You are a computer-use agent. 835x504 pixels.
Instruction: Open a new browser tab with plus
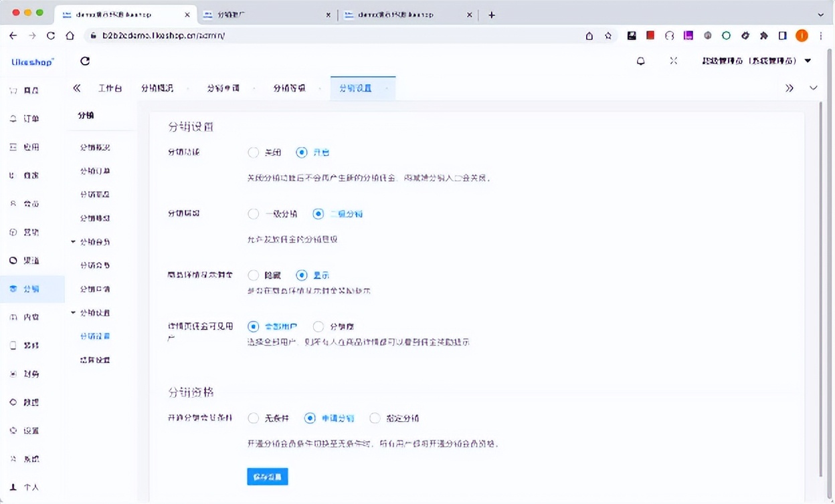click(492, 15)
